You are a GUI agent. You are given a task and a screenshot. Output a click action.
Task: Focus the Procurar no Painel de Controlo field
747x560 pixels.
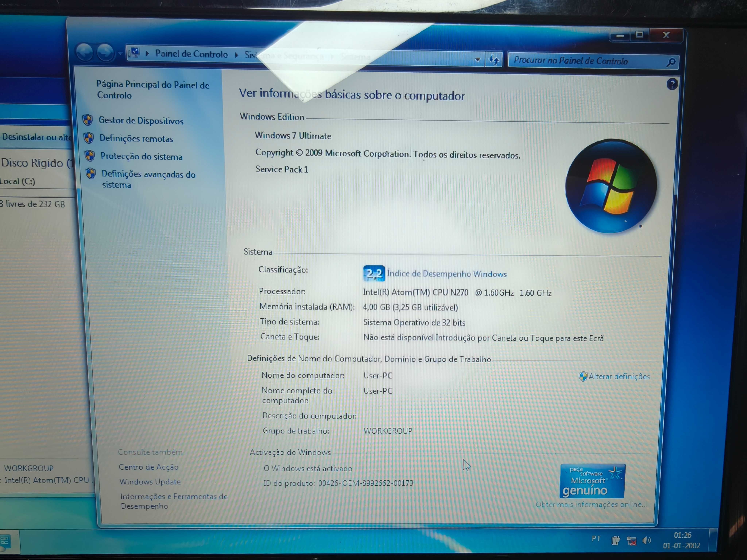point(593,61)
